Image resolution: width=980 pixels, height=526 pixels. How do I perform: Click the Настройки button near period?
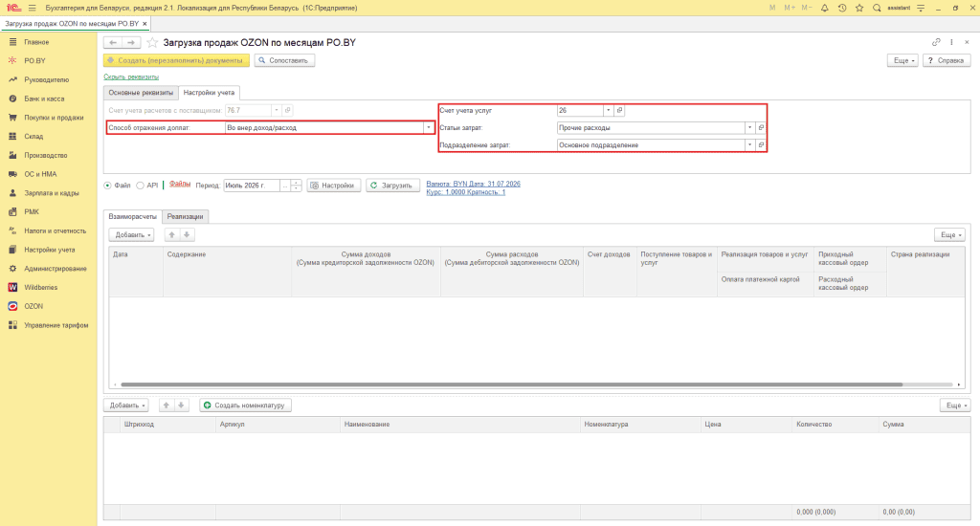334,186
